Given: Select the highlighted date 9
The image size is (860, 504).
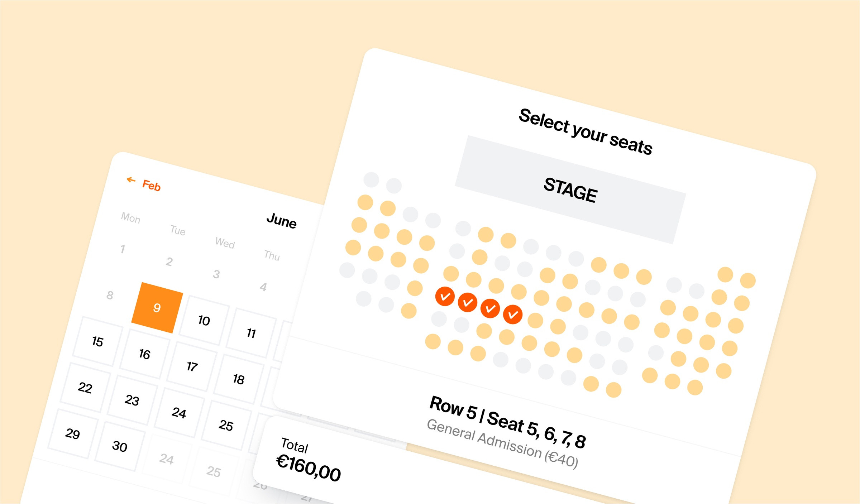Looking at the screenshot, I should (157, 308).
